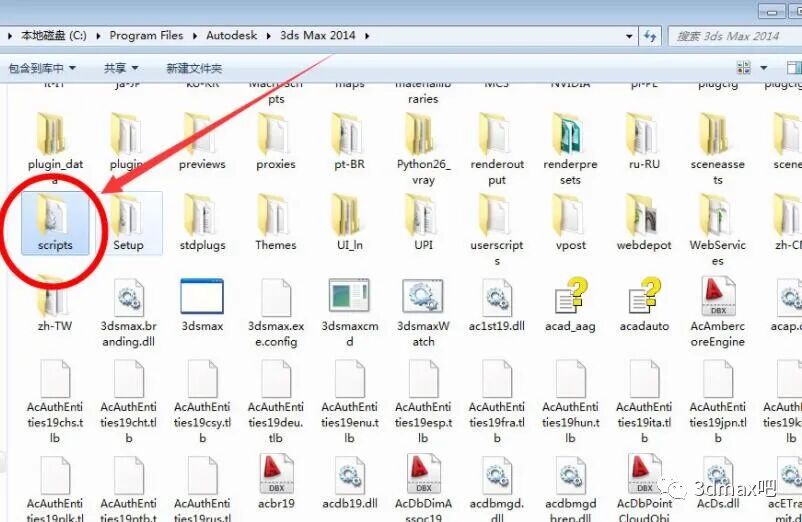The image size is (802, 522).
Task: Toggle the preview pane button
Action: click(x=794, y=67)
